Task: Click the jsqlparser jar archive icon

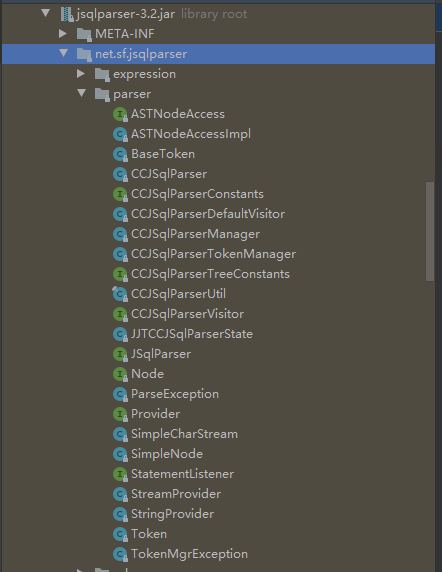Action: (67, 14)
